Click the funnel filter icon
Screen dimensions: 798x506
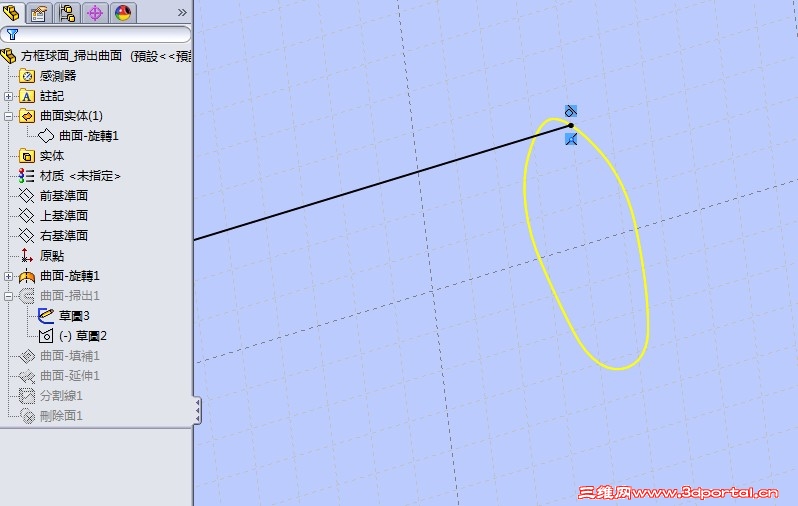coord(12,34)
